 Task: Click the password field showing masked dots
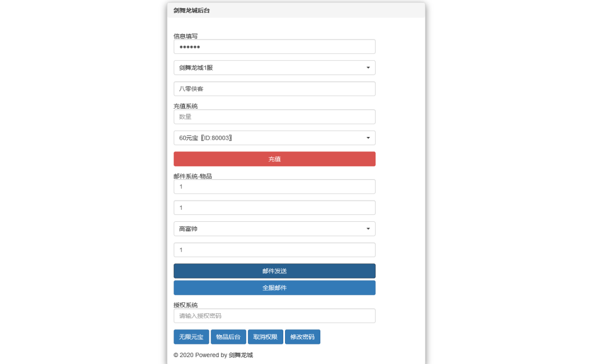(x=274, y=46)
